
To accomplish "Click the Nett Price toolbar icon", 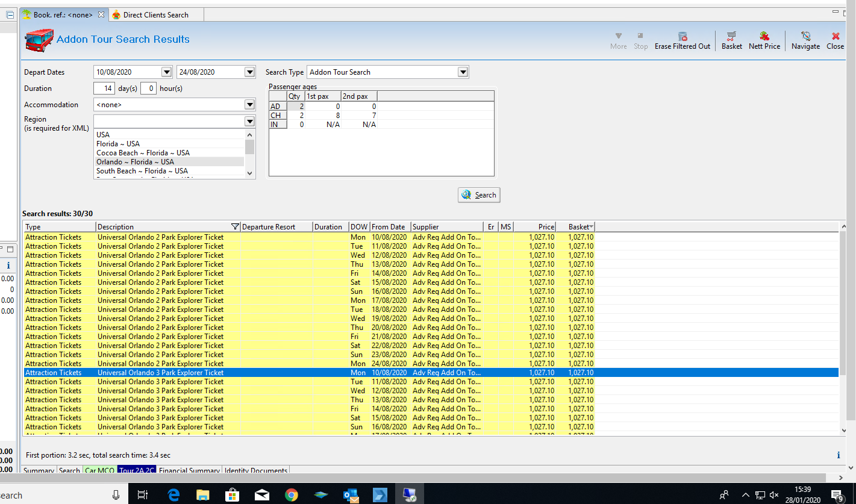I will tap(764, 37).
